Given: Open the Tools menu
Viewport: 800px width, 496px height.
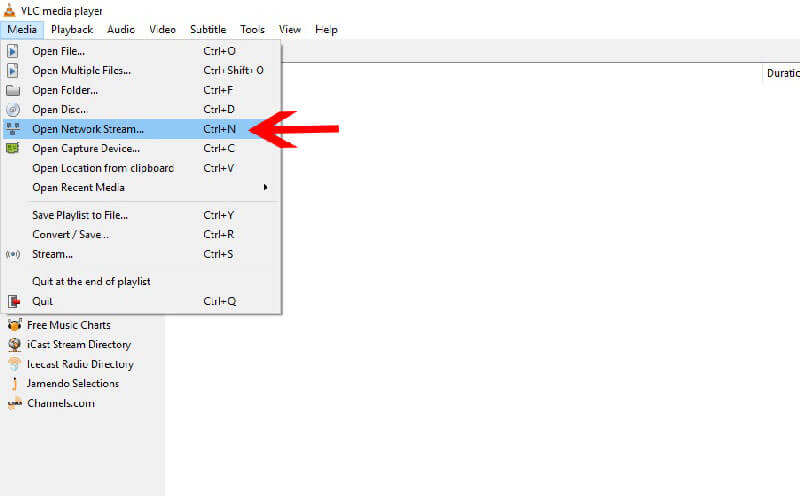Looking at the screenshot, I should [252, 30].
